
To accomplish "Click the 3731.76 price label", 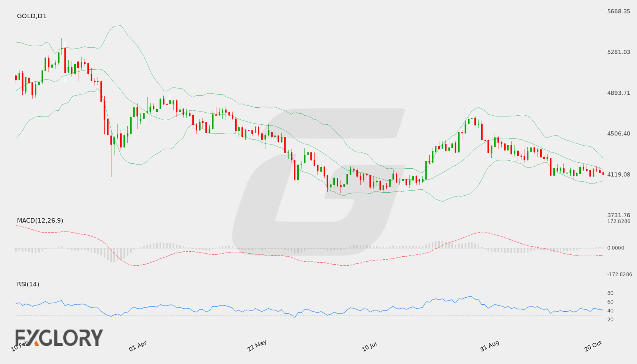I will tap(618, 215).
